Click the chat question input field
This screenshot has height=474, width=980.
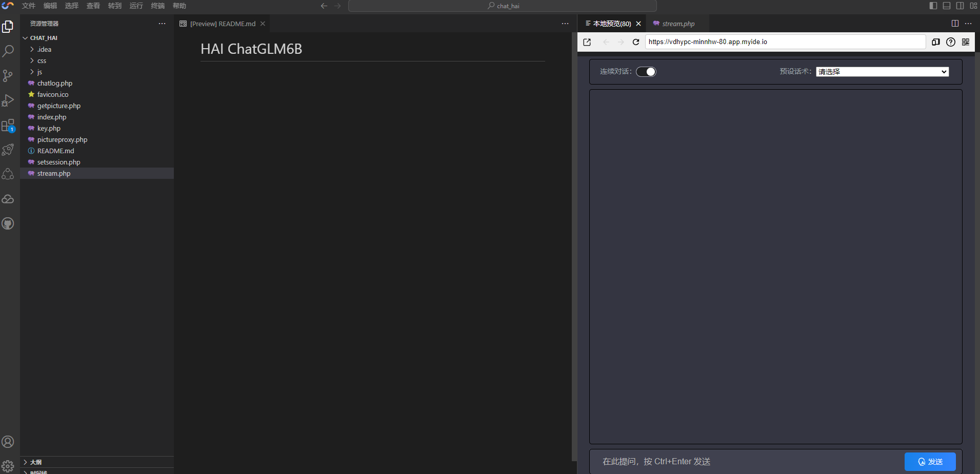click(749, 462)
